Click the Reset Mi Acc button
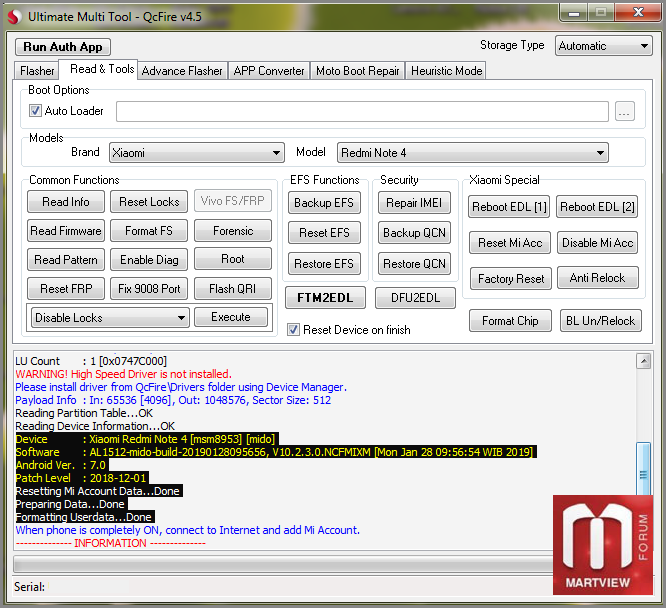The width and height of the screenshot is (666, 608). tap(510, 243)
